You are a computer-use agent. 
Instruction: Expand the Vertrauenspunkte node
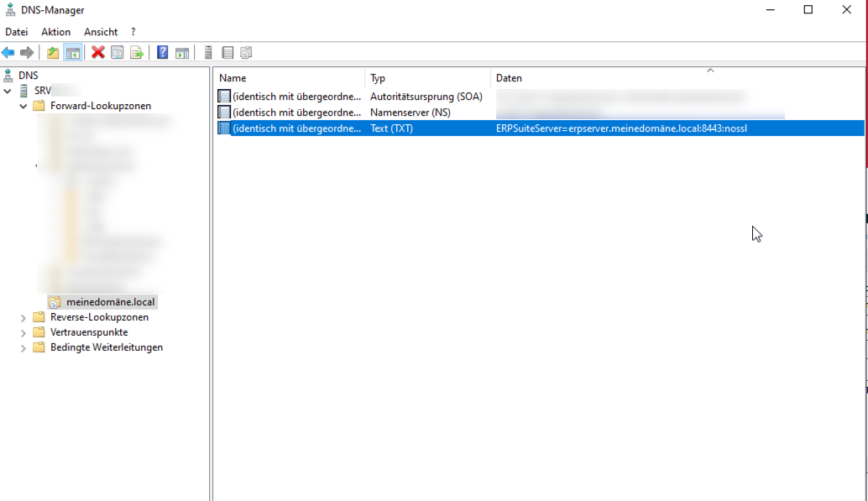[24, 333]
